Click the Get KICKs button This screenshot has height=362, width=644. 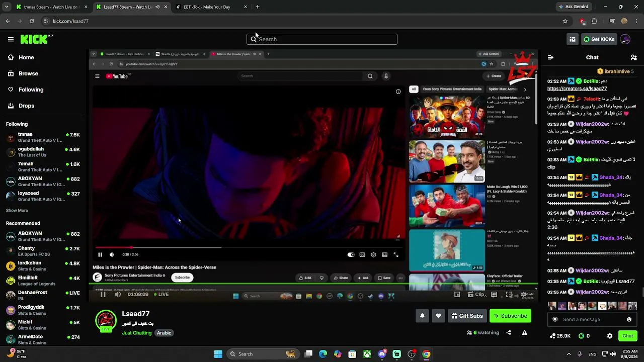pos(599,39)
